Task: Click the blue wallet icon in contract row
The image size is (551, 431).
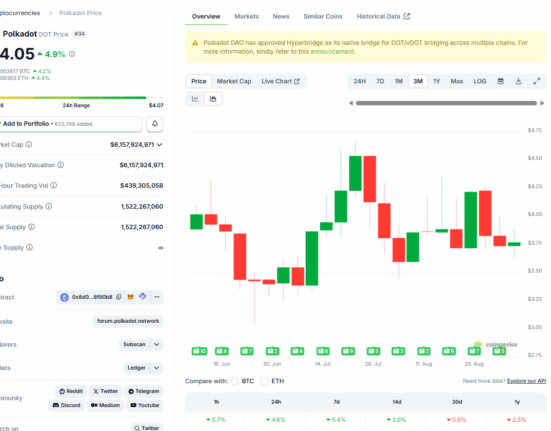Action: point(142,296)
